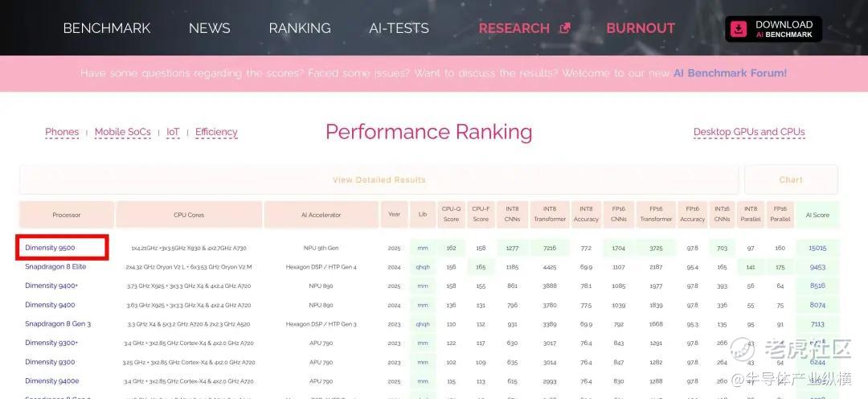Sort by INT8 Transformer header

point(550,215)
